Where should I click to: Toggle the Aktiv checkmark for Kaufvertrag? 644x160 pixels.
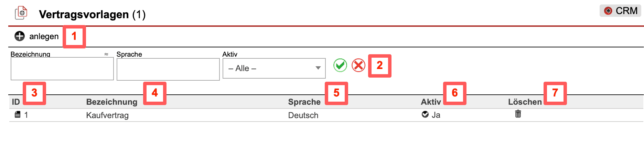(x=425, y=114)
